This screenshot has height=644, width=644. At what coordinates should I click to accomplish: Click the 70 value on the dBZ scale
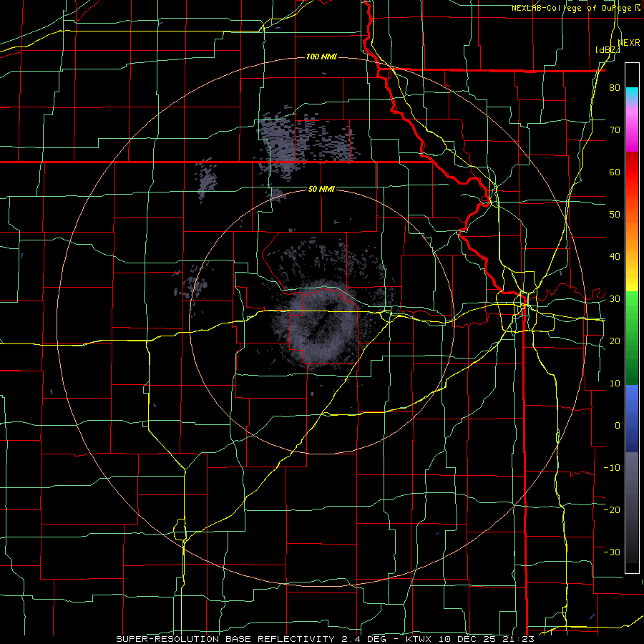pyautogui.click(x=615, y=130)
